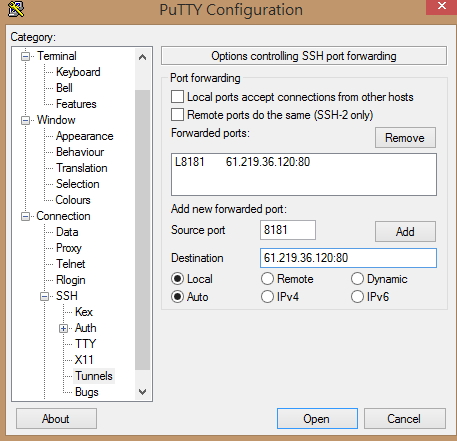The height and width of the screenshot is (441, 457).
Task: Collapse the Connection tree node
Action: click(25, 216)
